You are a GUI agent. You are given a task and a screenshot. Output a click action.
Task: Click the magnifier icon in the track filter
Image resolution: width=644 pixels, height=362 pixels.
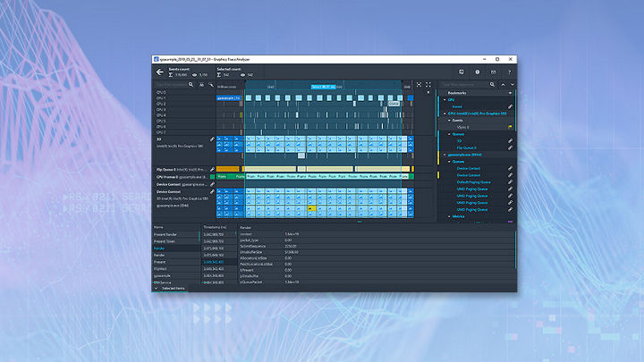191,85
